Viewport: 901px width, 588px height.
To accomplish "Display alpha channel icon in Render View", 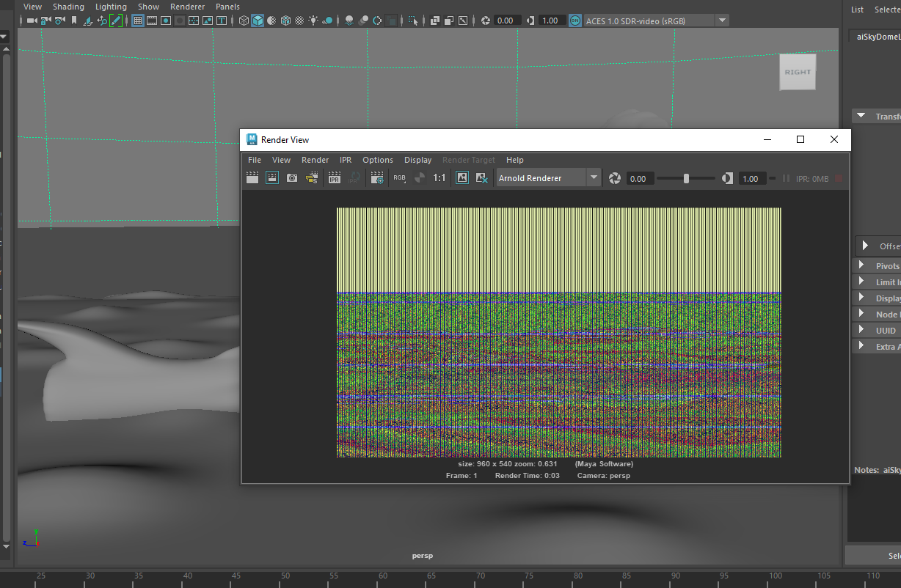I will [x=419, y=178].
